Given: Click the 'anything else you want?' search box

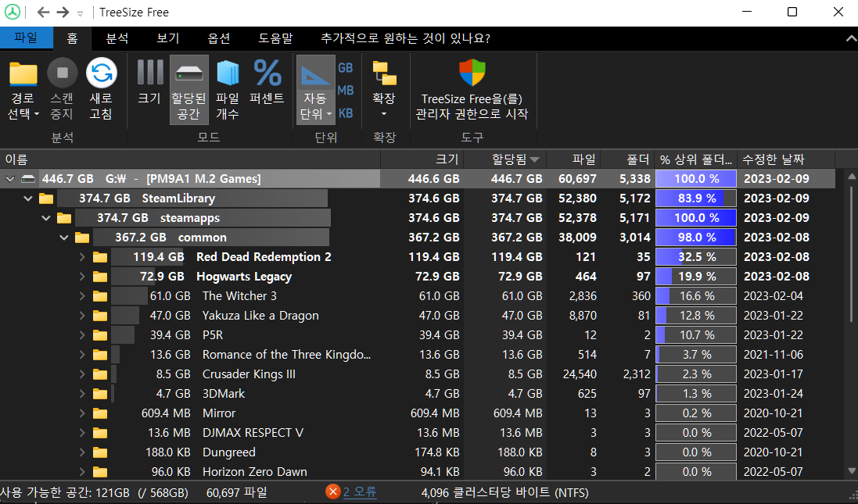Looking at the screenshot, I should click(x=405, y=38).
